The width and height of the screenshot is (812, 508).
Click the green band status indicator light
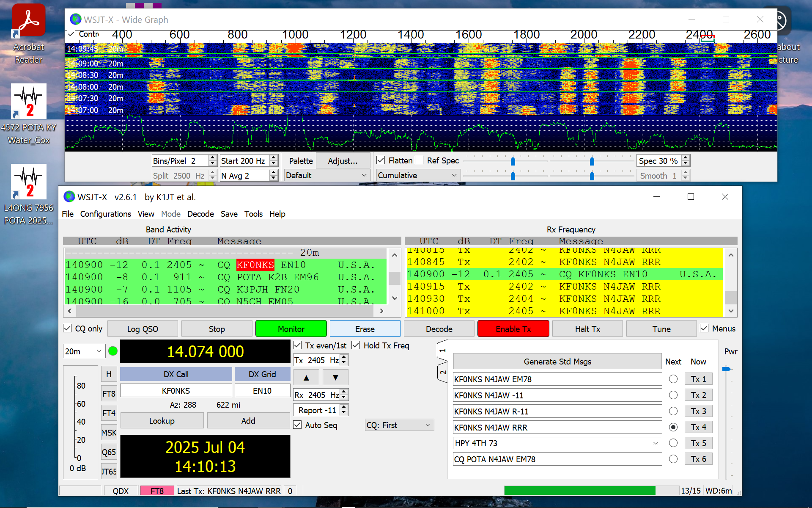(113, 351)
